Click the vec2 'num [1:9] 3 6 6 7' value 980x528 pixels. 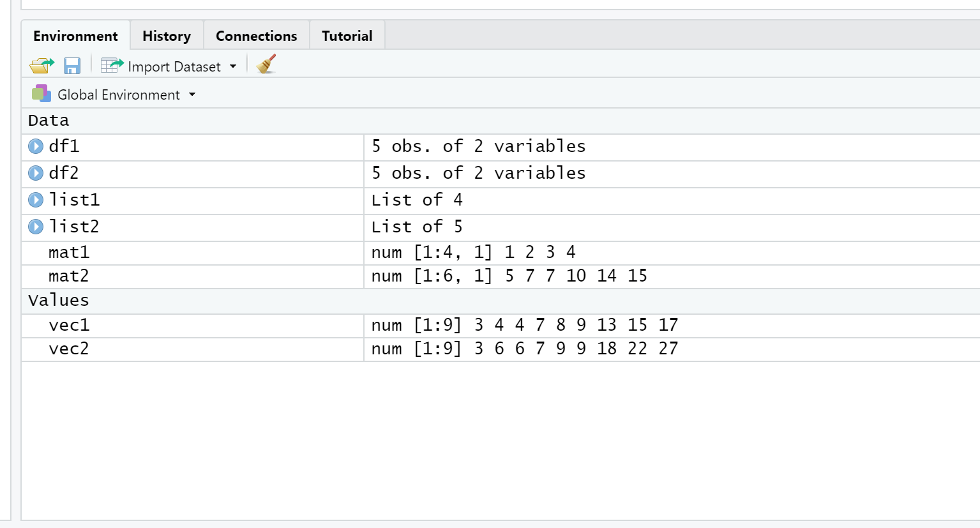[524, 349]
